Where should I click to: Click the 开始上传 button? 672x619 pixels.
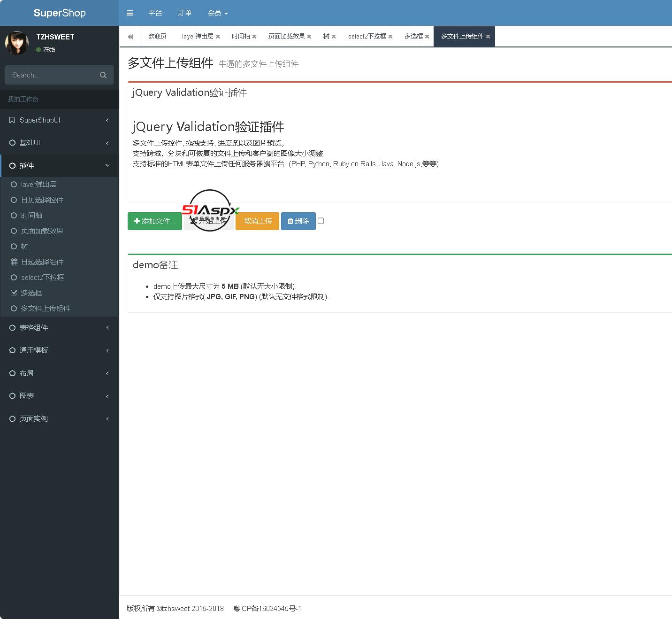(x=209, y=221)
